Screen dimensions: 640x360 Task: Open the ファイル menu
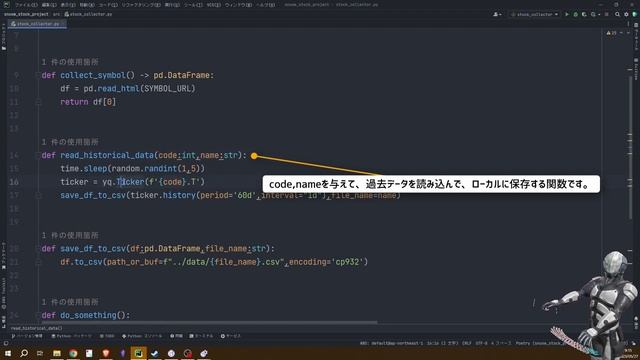click(26, 5)
